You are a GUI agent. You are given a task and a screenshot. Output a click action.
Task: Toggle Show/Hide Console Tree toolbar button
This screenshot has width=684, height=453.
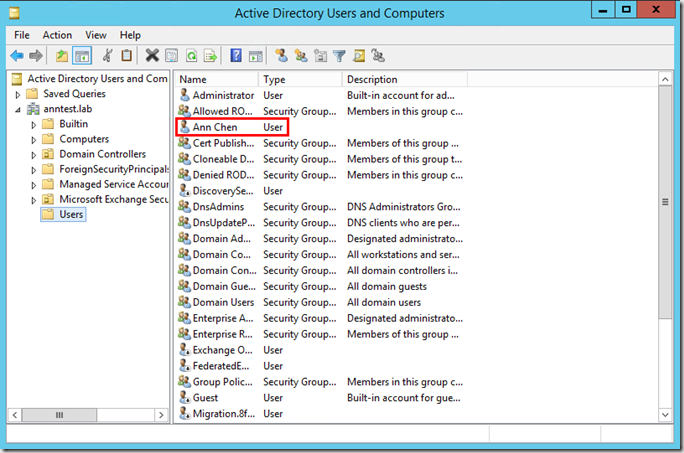[81, 56]
